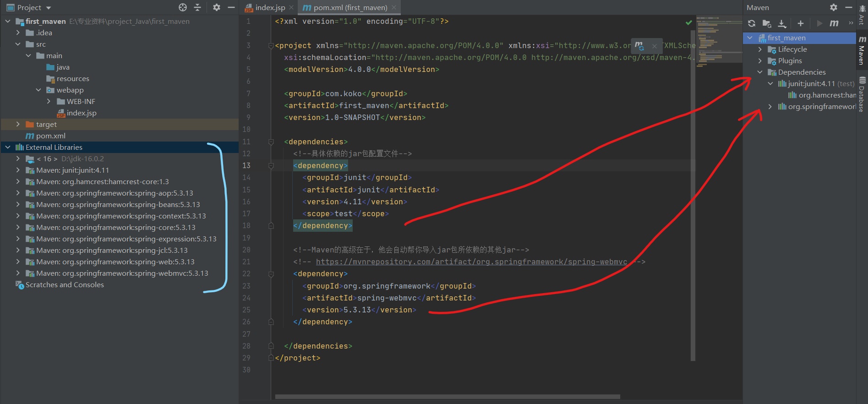Fold the dependencies block at line 11

pyautogui.click(x=271, y=142)
